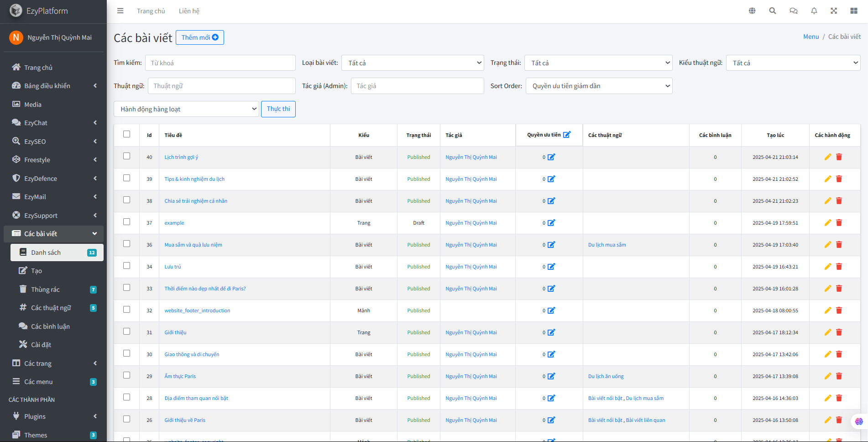Open the grid apps icon in top bar

tap(854, 11)
